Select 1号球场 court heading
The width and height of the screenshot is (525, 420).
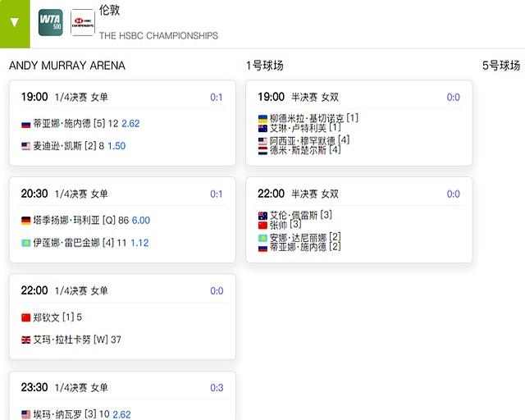click(x=265, y=66)
